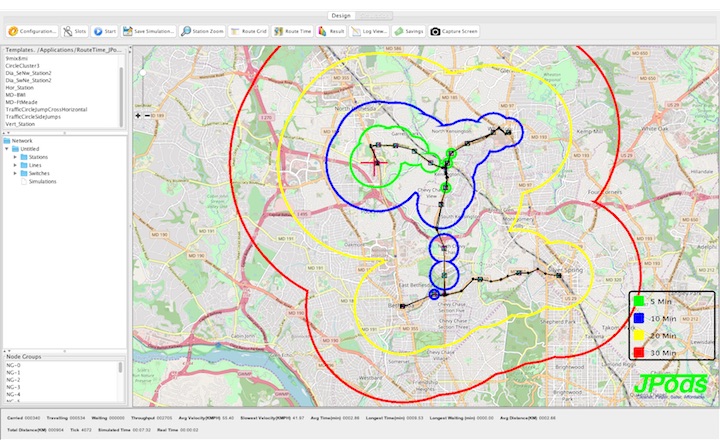This screenshot has width=720, height=440.
Task: Expand the Lines folder in the tree
Action: click(x=15, y=165)
